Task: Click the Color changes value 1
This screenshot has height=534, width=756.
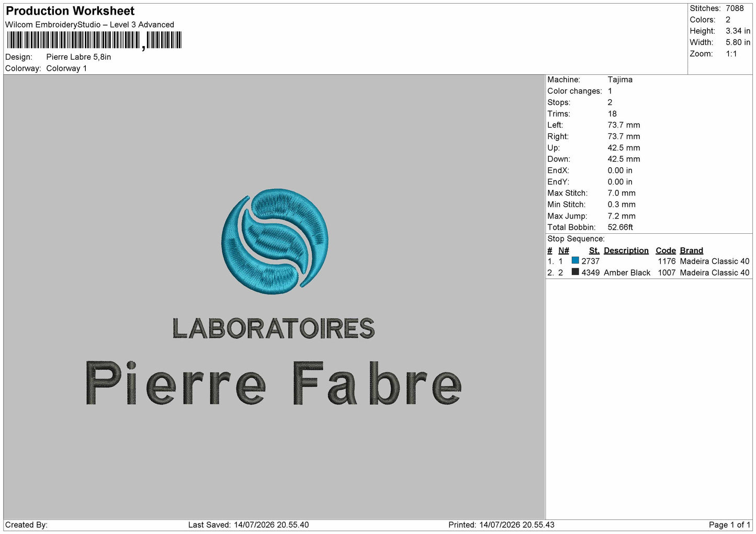Action: pyautogui.click(x=610, y=91)
